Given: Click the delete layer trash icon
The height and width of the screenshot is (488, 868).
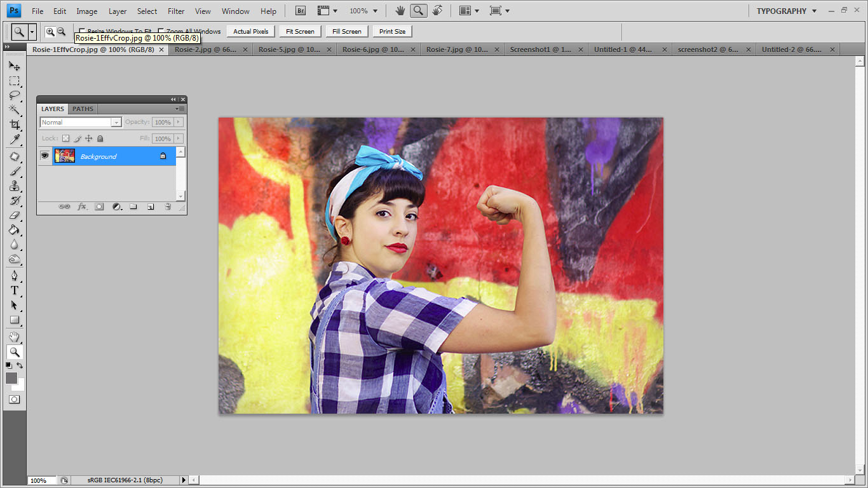Looking at the screenshot, I should [x=168, y=207].
